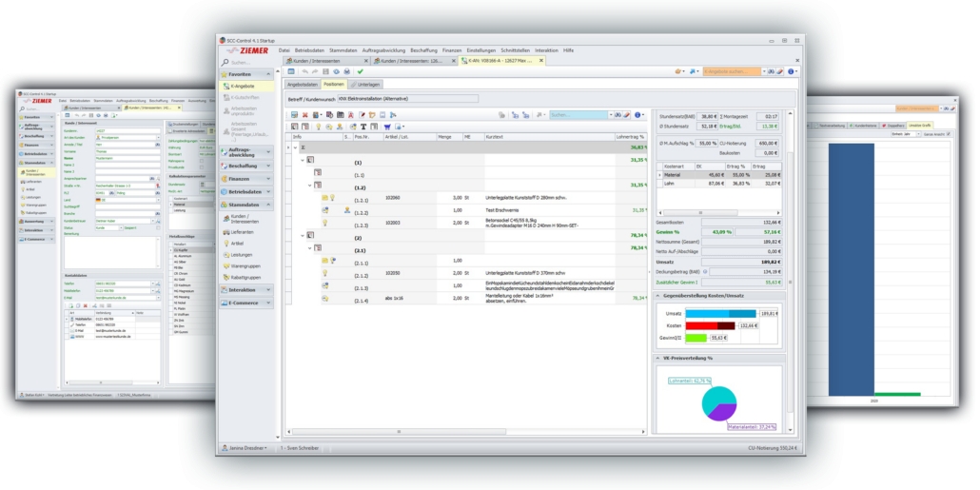This screenshot has height=490, width=980.
Task: Click the edit note pencil icon
Action: click(362, 115)
